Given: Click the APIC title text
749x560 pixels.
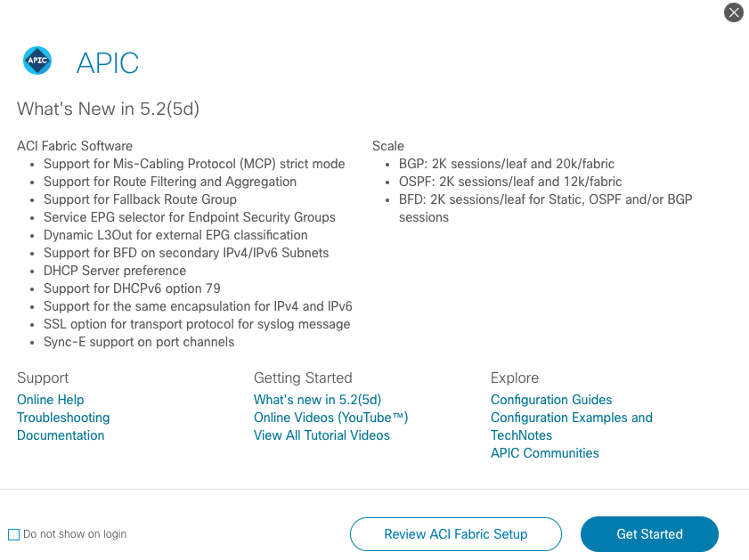Looking at the screenshot, I should pos(108,62).
